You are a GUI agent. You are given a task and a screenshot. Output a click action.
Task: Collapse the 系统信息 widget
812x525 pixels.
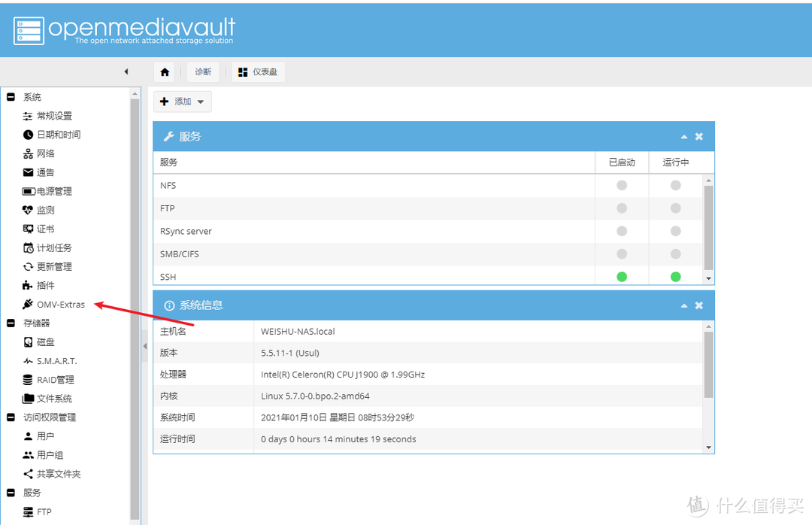click(x=684, y=305)
